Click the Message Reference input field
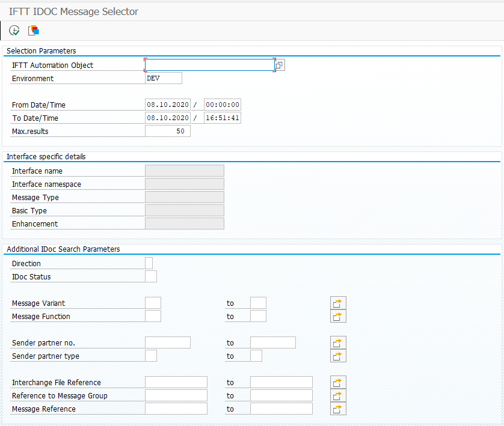The image size is (504, 426). 175,409
